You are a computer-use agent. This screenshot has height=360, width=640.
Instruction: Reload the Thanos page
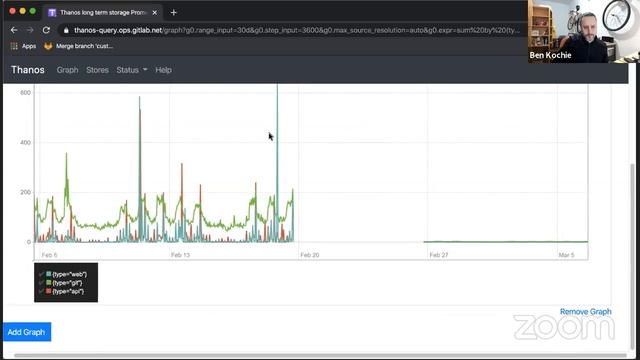coord(46,30)
